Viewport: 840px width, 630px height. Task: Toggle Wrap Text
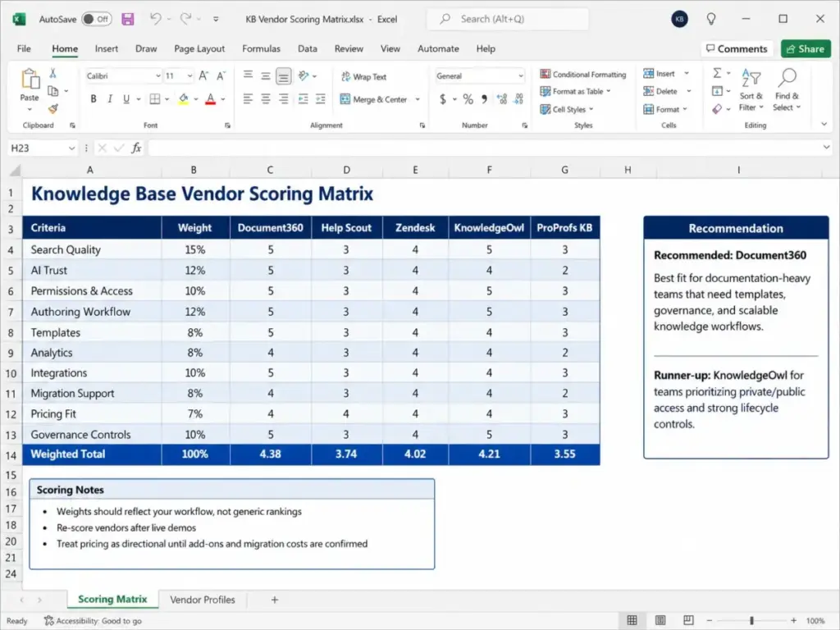pos(363,76)
